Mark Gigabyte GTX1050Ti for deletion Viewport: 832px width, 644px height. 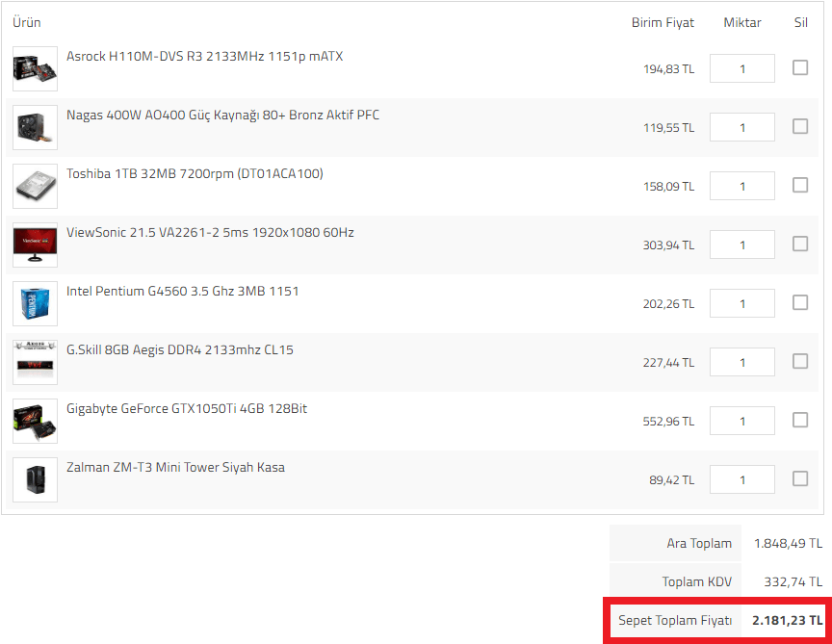800,420
